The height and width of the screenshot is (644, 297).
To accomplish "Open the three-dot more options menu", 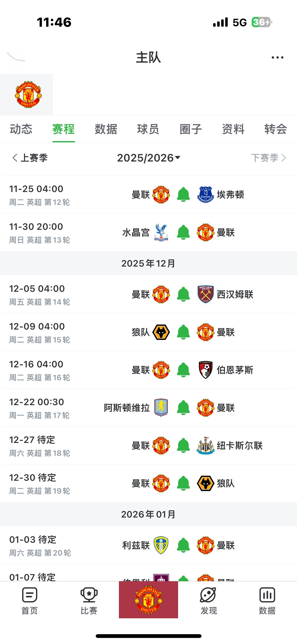I will click(277, 57).
